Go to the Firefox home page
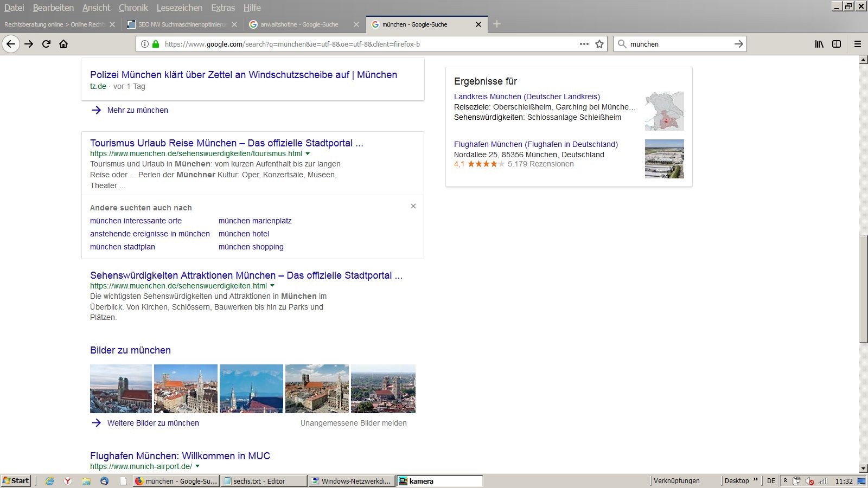Viewport: 868px width, 488px height. (x=63, y=44)
